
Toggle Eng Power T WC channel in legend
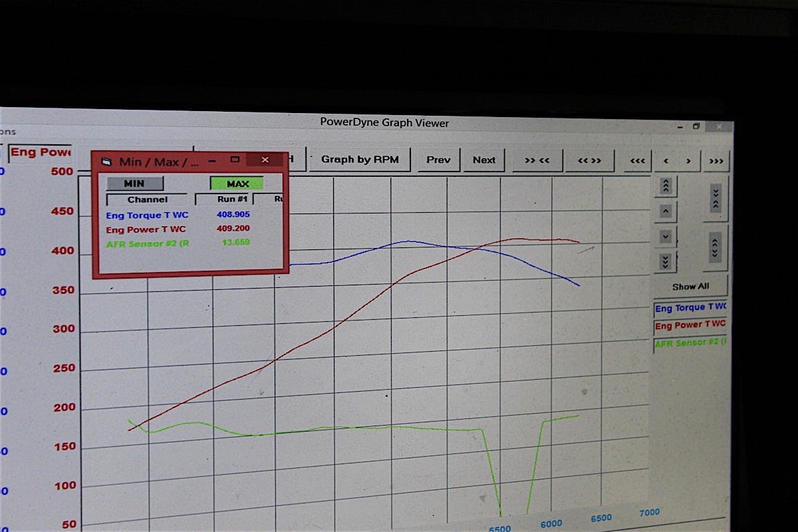click(690, 325)
